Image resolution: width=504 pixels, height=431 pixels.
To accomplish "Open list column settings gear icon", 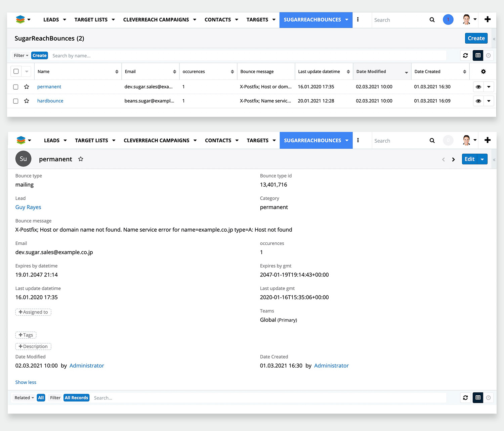I will 483,71.
